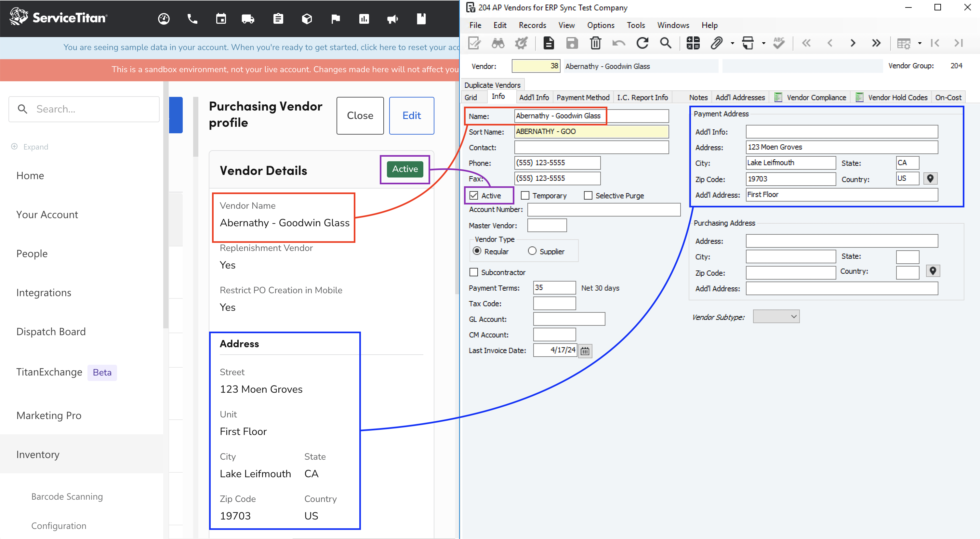Image resolution: width=980 pixels, height=539 pixels.
Task: Open the ServiceTitan marketing megaphone icon
Action: pyautogui.click(x=392, y=19)
